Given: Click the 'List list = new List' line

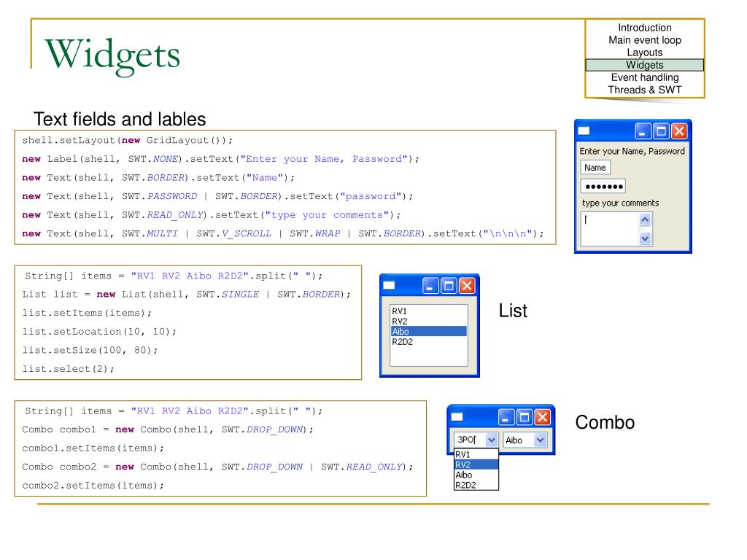Looking at the screenshot, I should [x=186, y=295].
